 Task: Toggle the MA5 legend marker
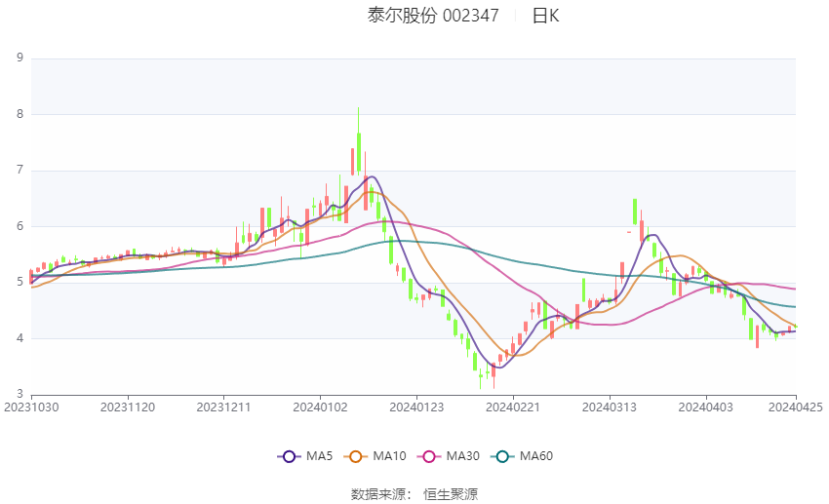pos(289,456)
